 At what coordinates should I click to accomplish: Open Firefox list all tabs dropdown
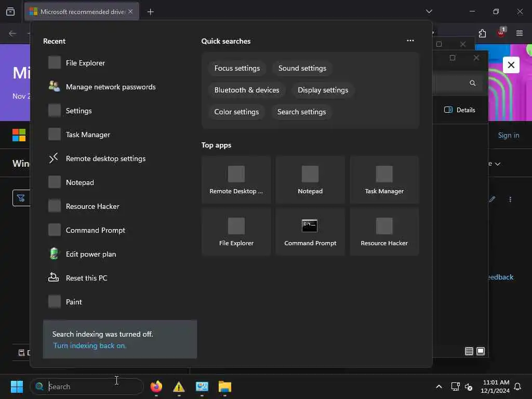(x=429, y=11)
